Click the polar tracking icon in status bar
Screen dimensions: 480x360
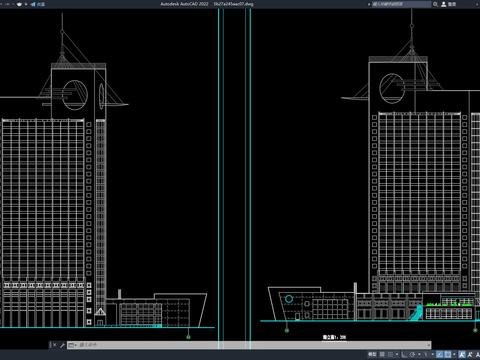(412, 354)
